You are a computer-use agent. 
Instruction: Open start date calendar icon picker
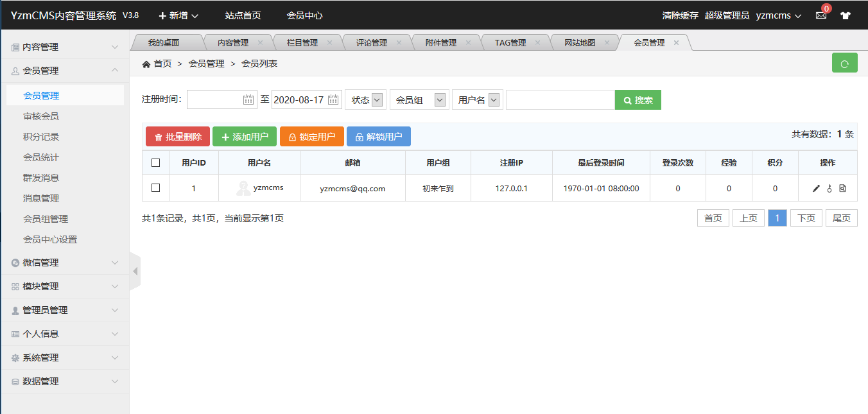pyautogui.click(x=249, y=99)
